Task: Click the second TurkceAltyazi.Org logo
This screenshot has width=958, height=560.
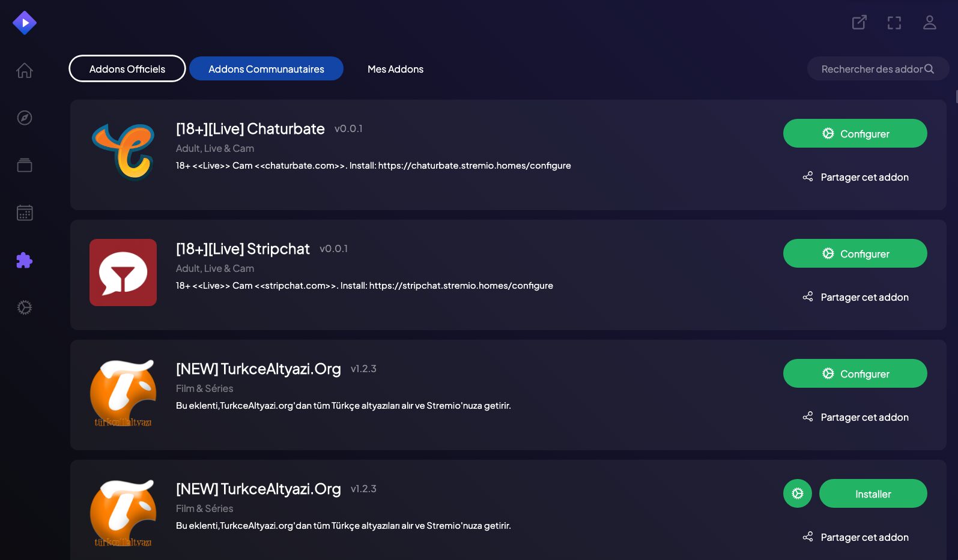Action: (x=123, y=513)
